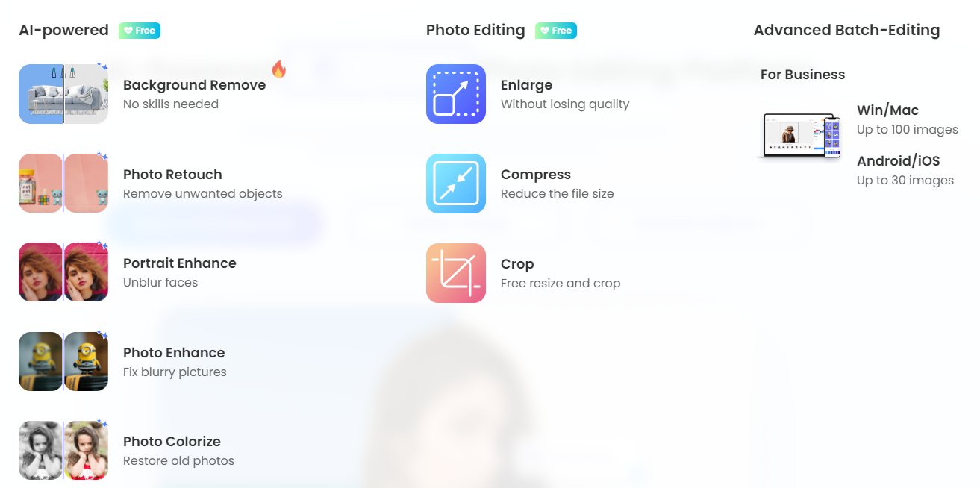Choose the Android/iOS app option

tap(905, 170)
